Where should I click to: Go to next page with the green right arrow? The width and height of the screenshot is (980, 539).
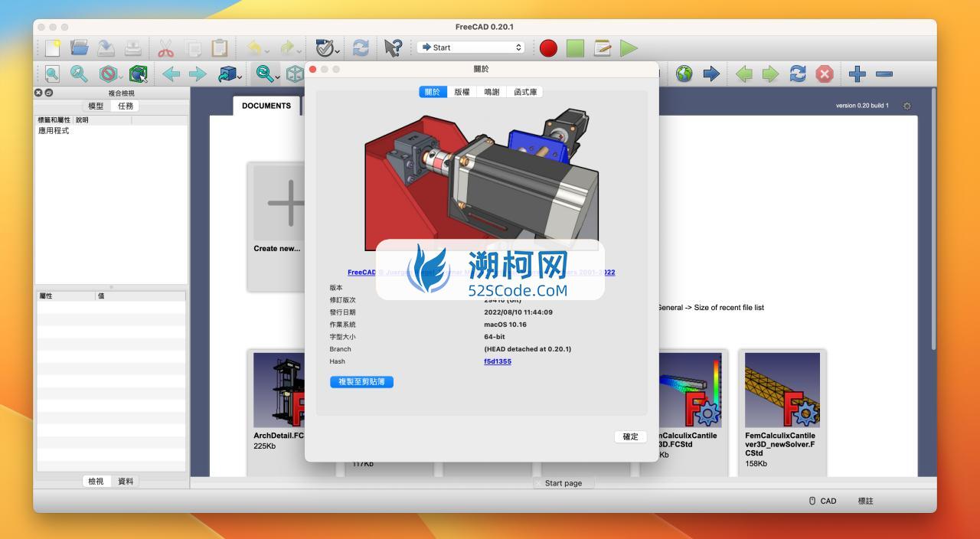[x=770, y=73]
